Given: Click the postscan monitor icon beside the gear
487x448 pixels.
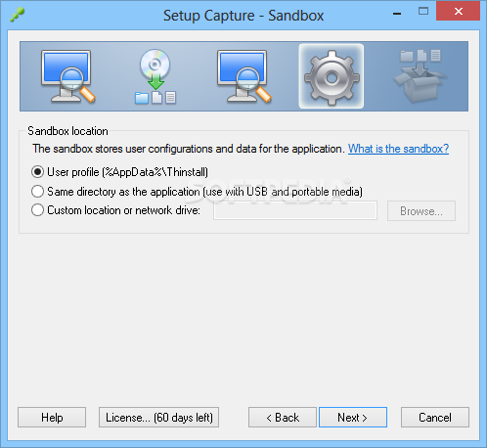Looking at the screenshot, I should 244,76.
